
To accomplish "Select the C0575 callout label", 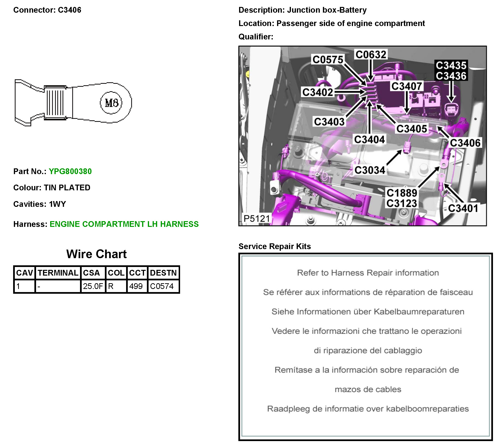I will point(327,59).
